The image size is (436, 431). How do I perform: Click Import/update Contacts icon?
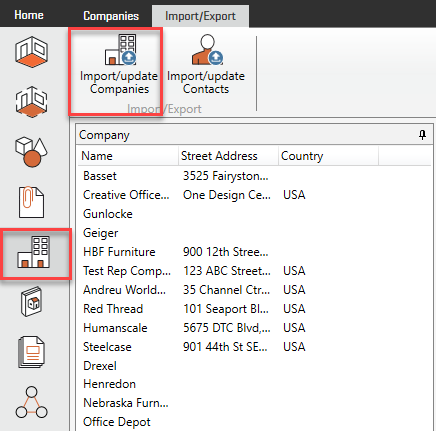pyautogui.click(x=207, y=50)
